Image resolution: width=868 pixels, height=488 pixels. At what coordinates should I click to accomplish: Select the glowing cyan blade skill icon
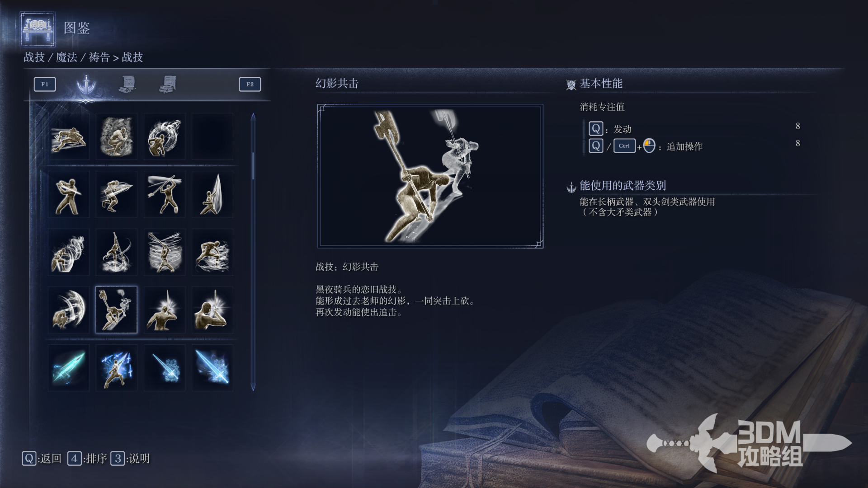click(x=69, y=368)
